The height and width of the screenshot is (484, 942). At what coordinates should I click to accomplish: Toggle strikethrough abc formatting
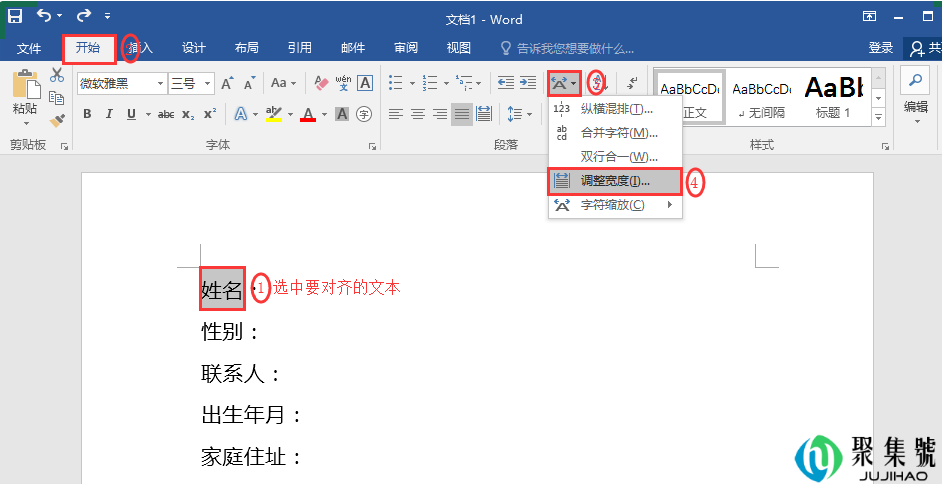coord(166,114)
